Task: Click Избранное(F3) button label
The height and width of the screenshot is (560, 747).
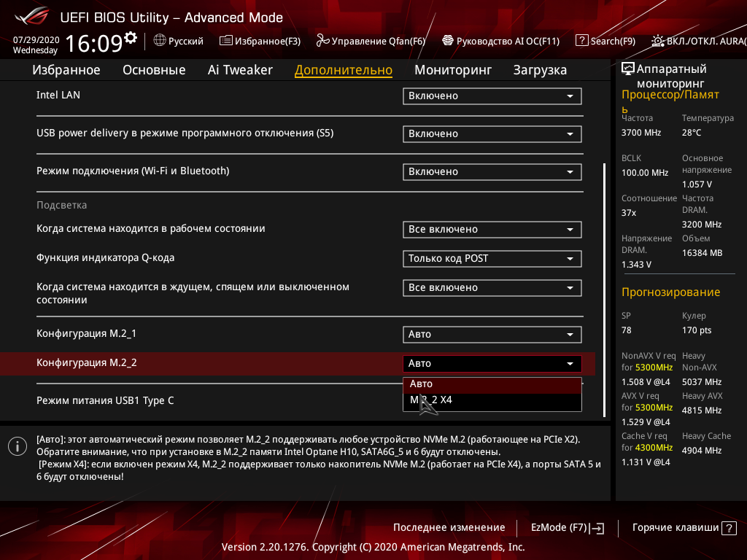Action: pos(268,41)
